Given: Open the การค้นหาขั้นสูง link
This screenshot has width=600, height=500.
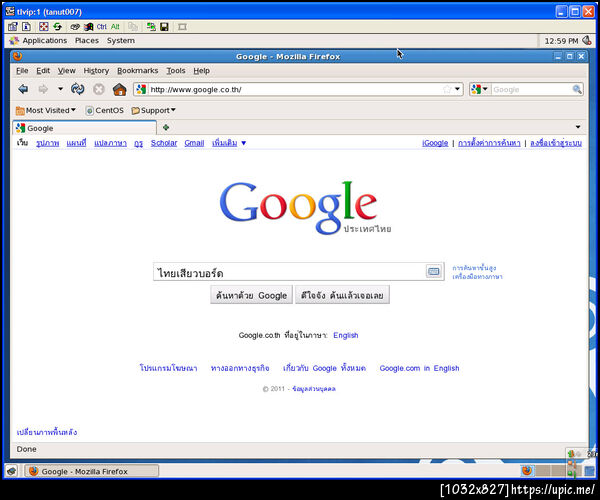Looking at the screenshot, I should point(474,268).
